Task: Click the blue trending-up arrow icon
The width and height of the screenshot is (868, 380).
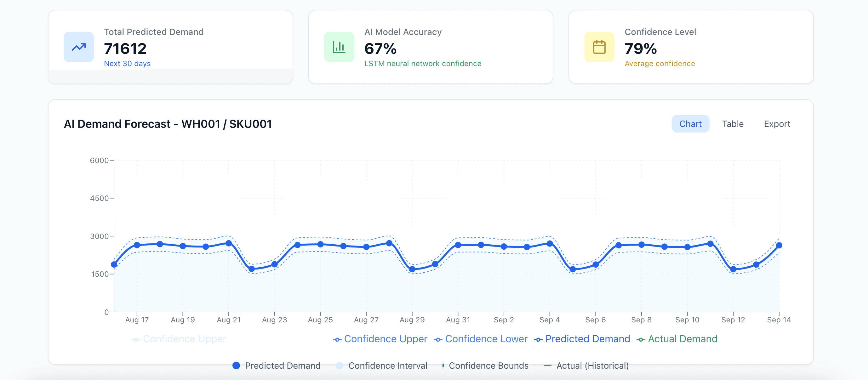Action: (78, 47)
